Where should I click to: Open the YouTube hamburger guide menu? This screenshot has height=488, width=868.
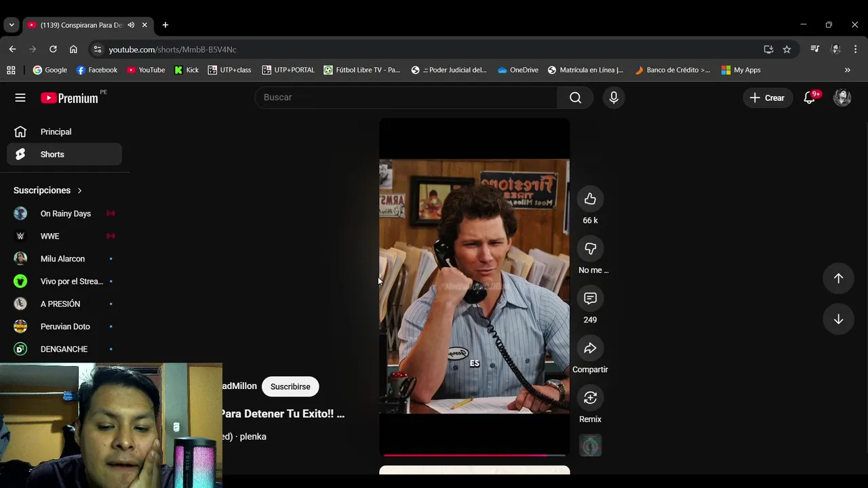click(20, 98)
